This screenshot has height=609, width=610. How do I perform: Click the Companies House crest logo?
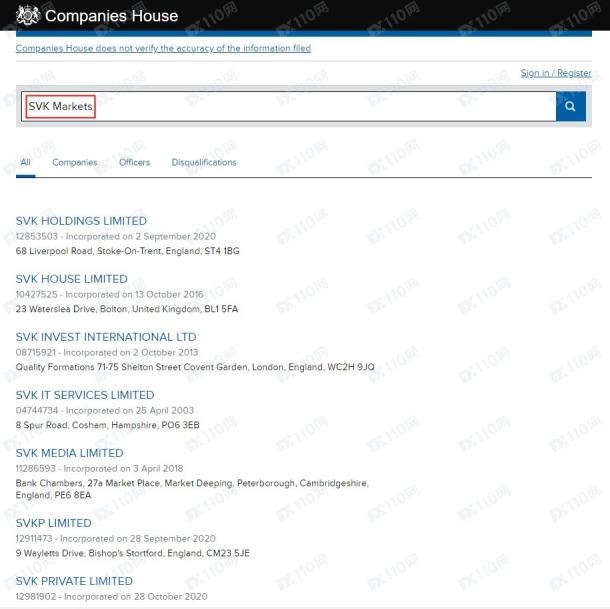28,15
